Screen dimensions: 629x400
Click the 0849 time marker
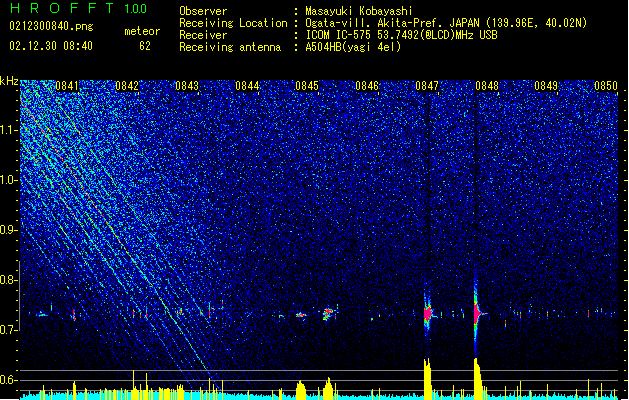coord(546,86)
